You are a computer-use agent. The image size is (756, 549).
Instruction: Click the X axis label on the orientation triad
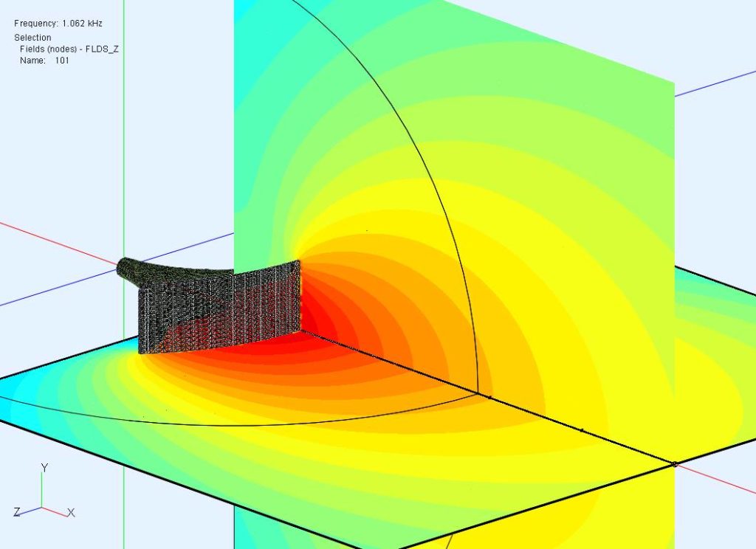pyautogui.click(x=71, y=511)
